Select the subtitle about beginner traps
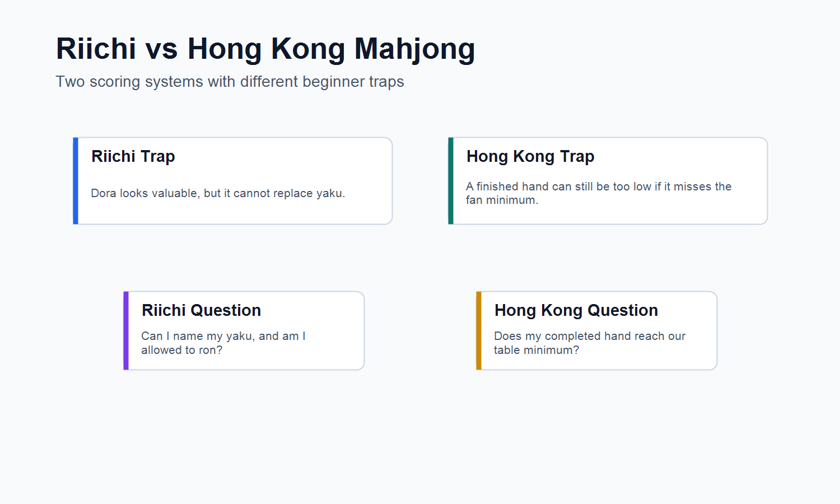 (230, 82)
